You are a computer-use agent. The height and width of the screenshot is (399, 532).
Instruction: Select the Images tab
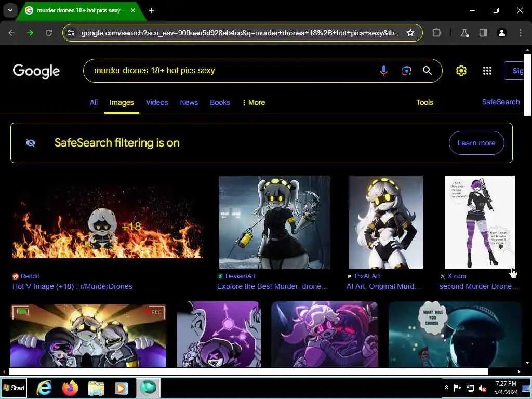(122, 102)
